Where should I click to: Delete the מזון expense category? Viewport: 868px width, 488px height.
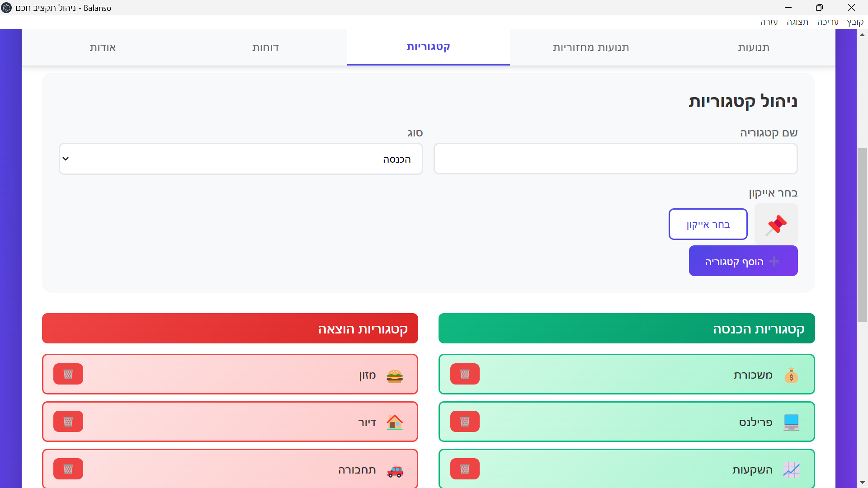pos(68,374)
